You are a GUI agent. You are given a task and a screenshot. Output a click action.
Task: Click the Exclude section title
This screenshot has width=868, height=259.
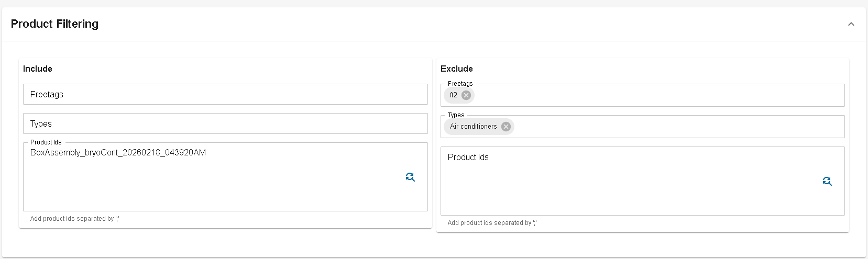point(457,69)
